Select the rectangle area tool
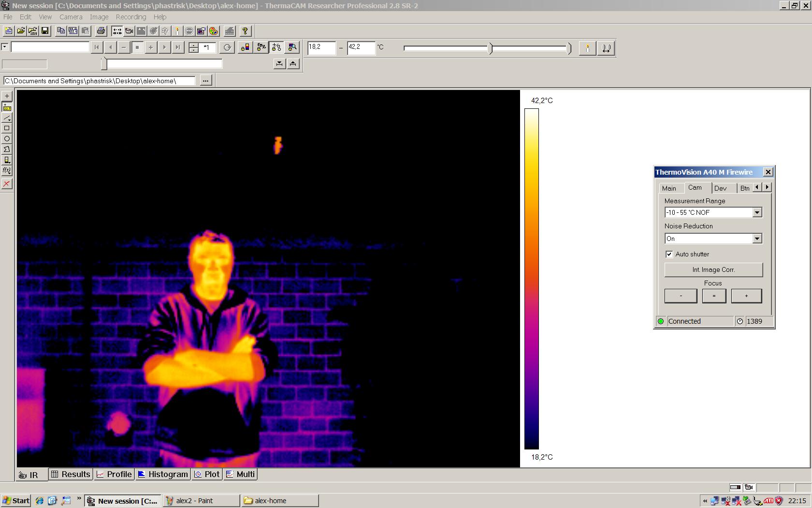812x508 pixels. point(7,128)
